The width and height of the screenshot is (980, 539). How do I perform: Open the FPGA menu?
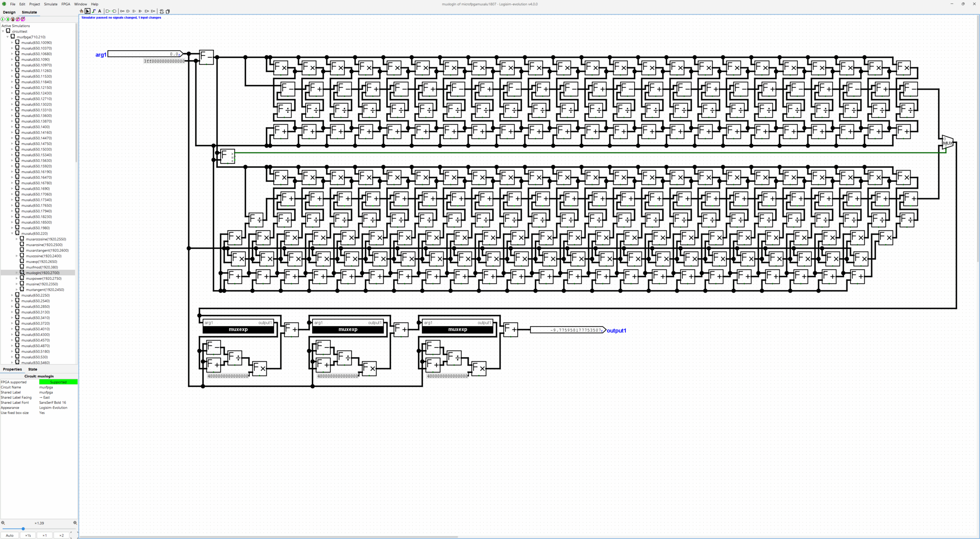pyautogui.click(x=66, y=4)
